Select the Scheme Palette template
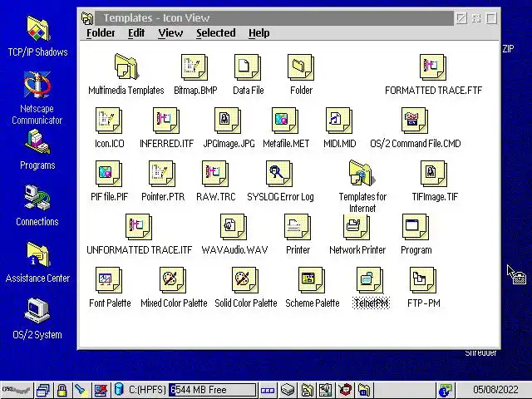 (x=312, y=280)
